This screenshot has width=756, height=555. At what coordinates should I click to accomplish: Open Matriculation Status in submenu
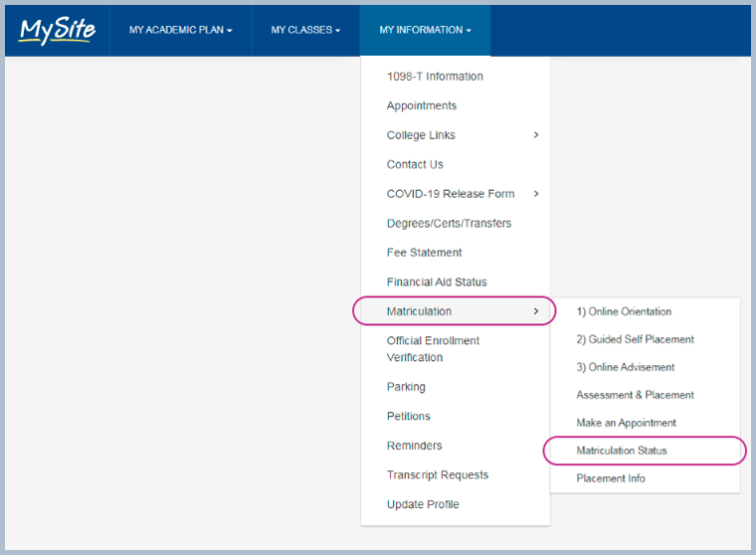[622, 451]
